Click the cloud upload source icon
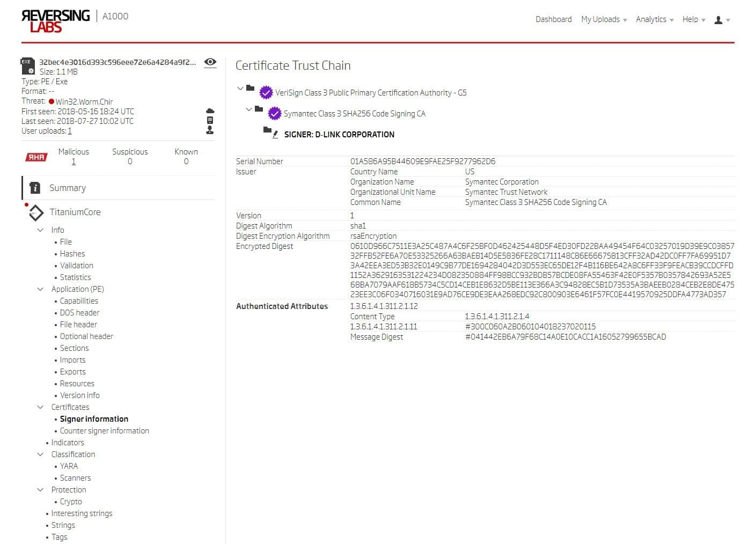The height and width of the screenshot is (544, 756). point(210,110)
